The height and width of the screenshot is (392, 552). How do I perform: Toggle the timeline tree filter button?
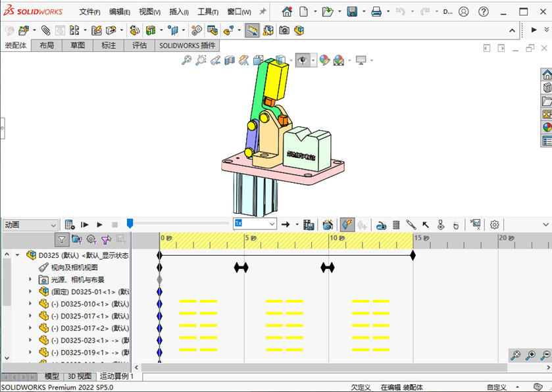(62, 239)
